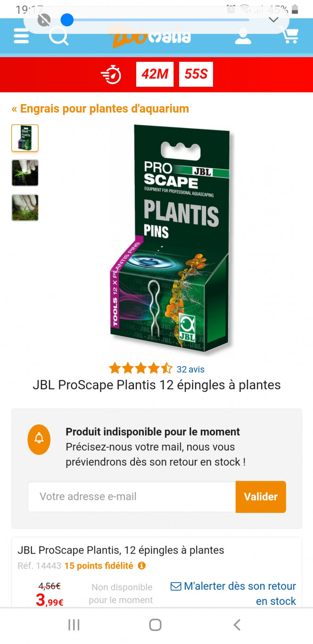313x644 pixels.
Task: Open the hamburger menu
Action: (21, 36)
